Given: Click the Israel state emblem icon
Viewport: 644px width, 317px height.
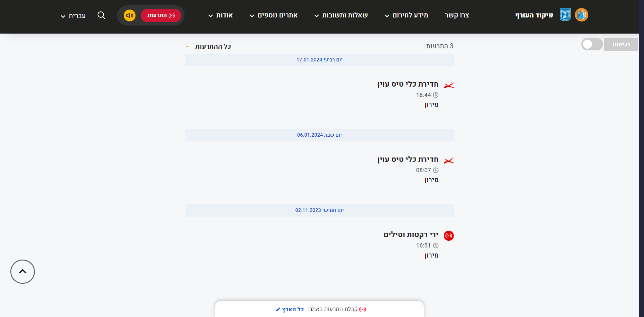Looking at the screenshot, I should pyautogui.click(x=565, y=15).
